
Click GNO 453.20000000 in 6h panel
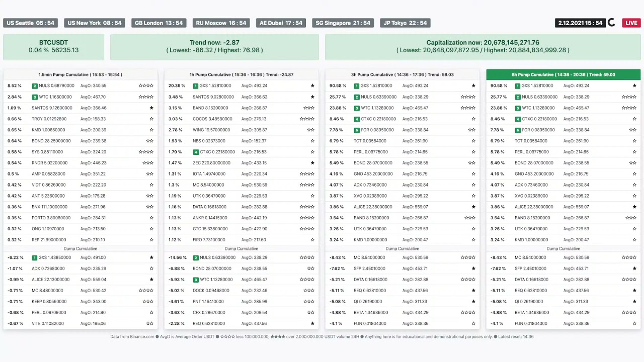(534, 174)
